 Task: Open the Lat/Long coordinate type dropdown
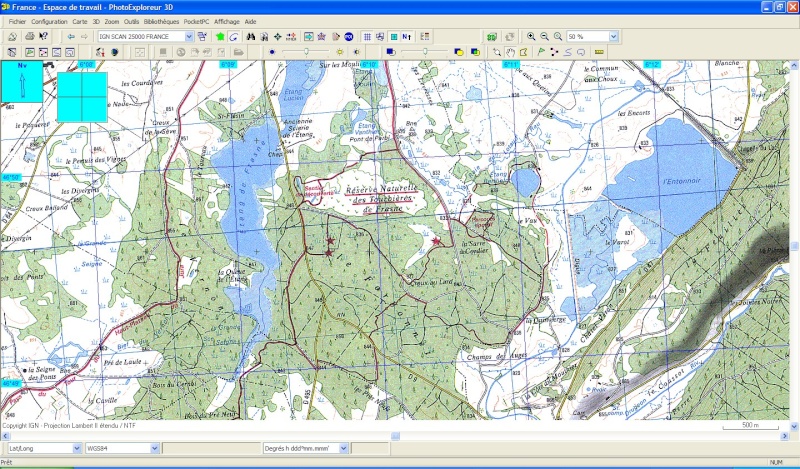coord(77,449)
